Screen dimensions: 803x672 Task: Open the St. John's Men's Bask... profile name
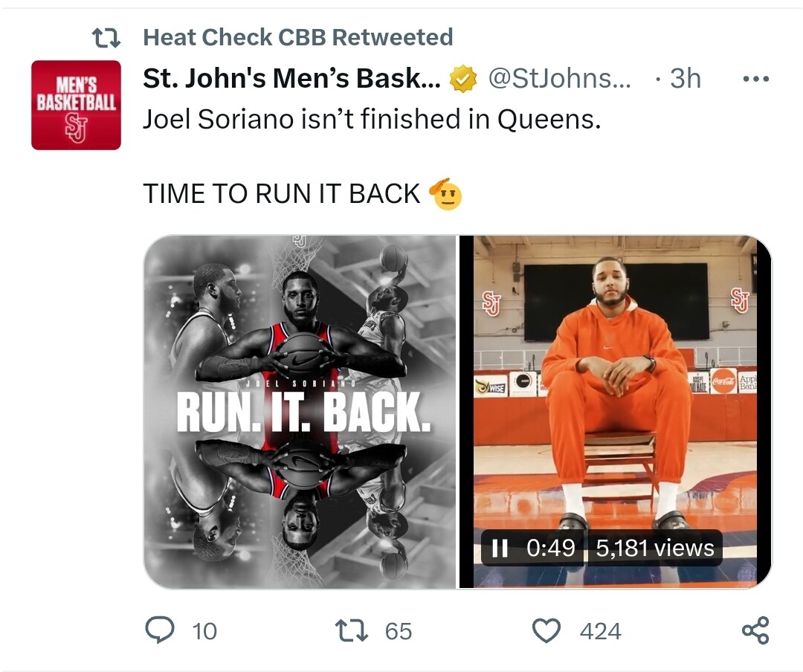pyautogui.click(x=291, y=79)
